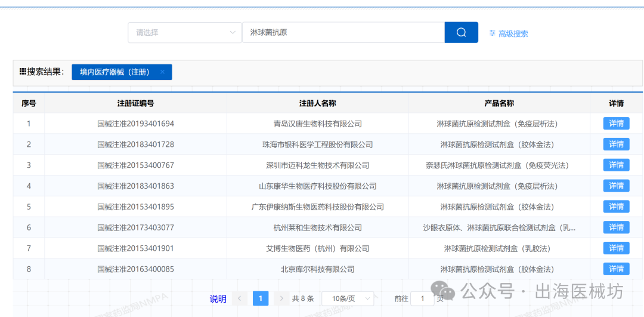644x317 pixels.
Task: Click registrant 广东伊康纳斯生物医药科技股份有限公司
Action: pyautogui.click(x=317, y=207)
